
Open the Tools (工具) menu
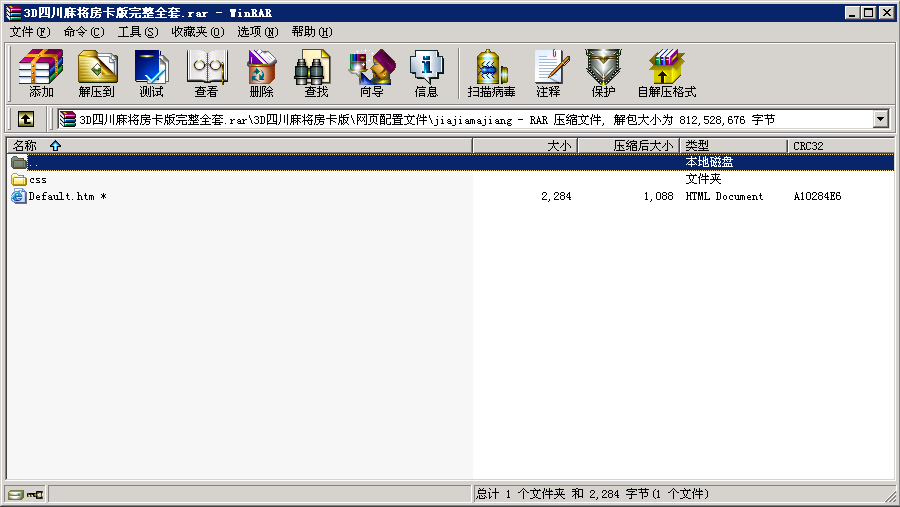137,32
